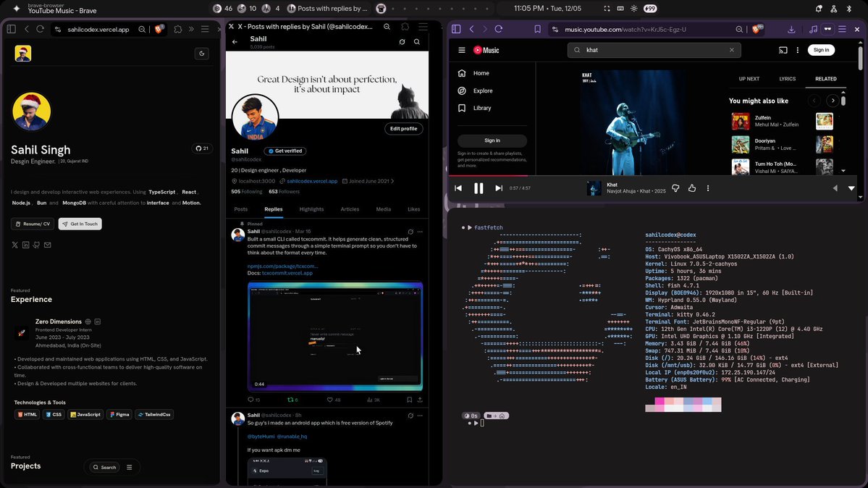Screen dimensions: 868x488
Task: Click the khat search field in YouTube Music
Action: 654,50
